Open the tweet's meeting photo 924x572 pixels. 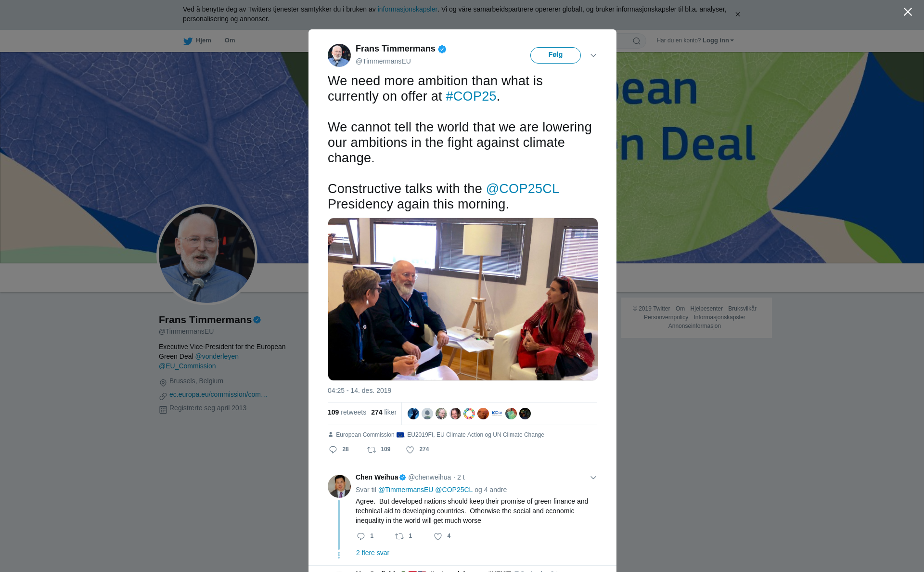[463, 299]
